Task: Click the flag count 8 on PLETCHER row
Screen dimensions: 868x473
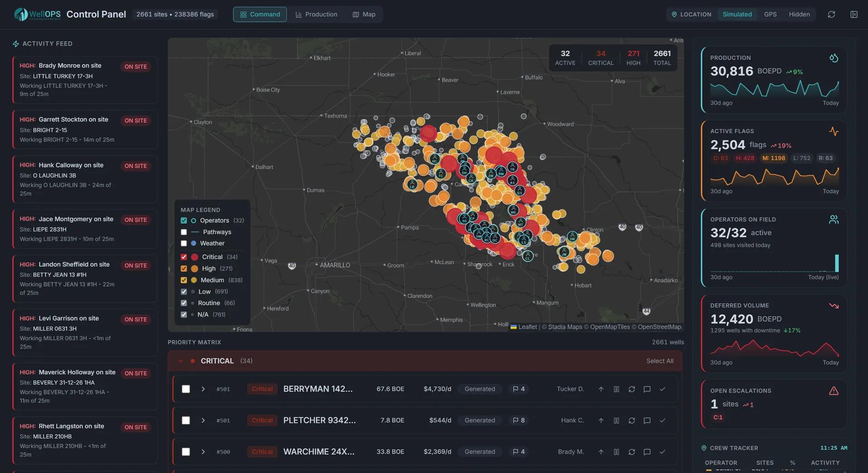Action: (519, 421)
